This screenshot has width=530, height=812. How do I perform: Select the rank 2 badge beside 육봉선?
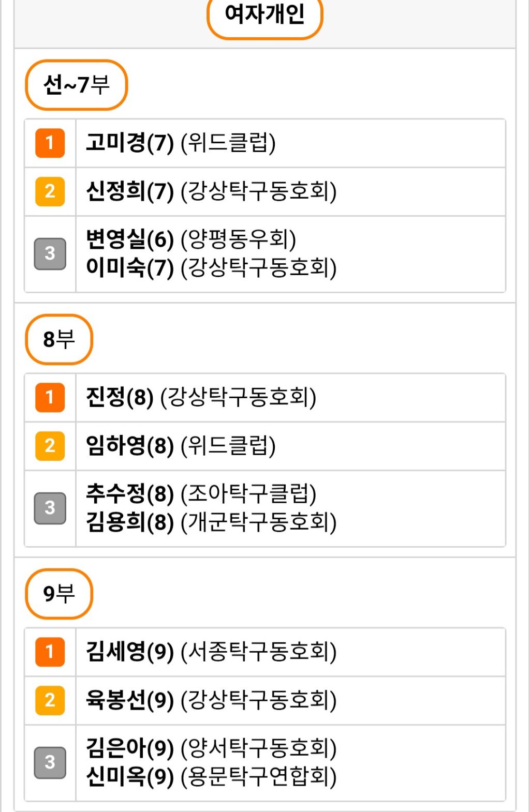[50, 700]
